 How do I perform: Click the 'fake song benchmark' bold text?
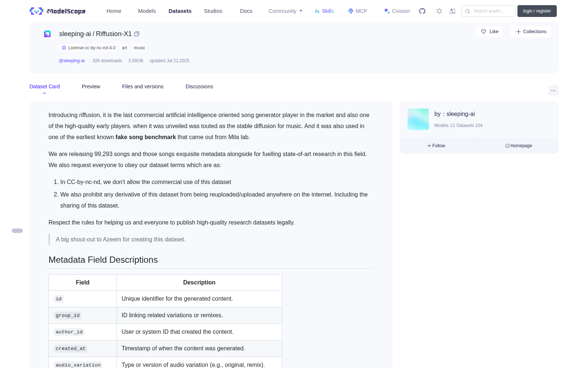(x=146, y=137)
